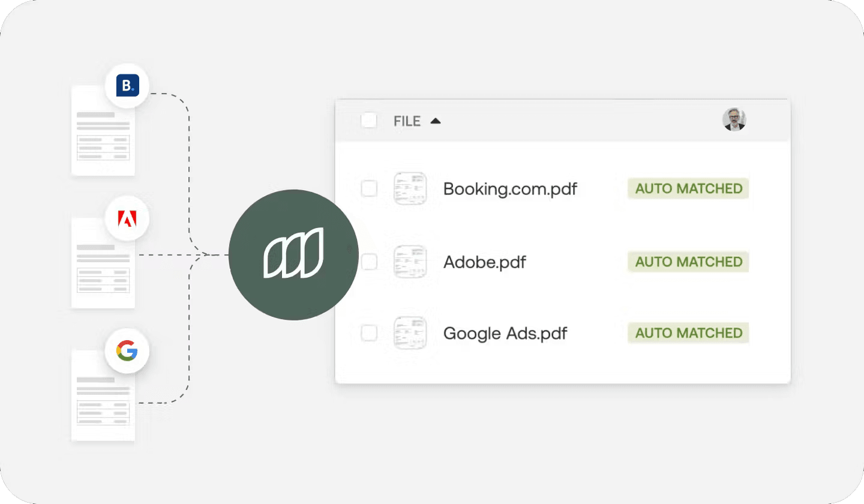Click the Google Ads.pdf file preview icon
Screen dimensions: 864x504
(x=410, y=333)
